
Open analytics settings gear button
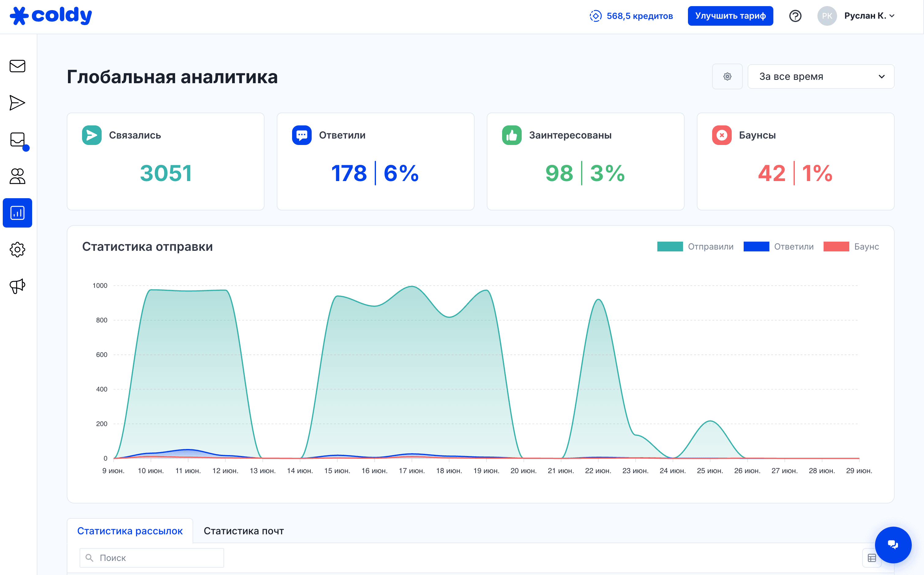(727, 76)
